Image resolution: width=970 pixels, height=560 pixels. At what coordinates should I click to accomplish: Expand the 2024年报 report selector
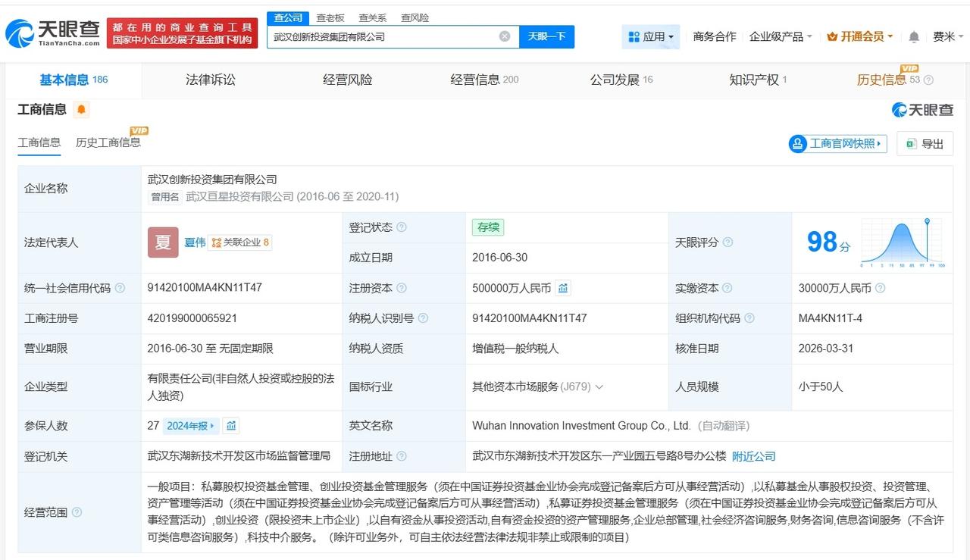click(191, 426)
